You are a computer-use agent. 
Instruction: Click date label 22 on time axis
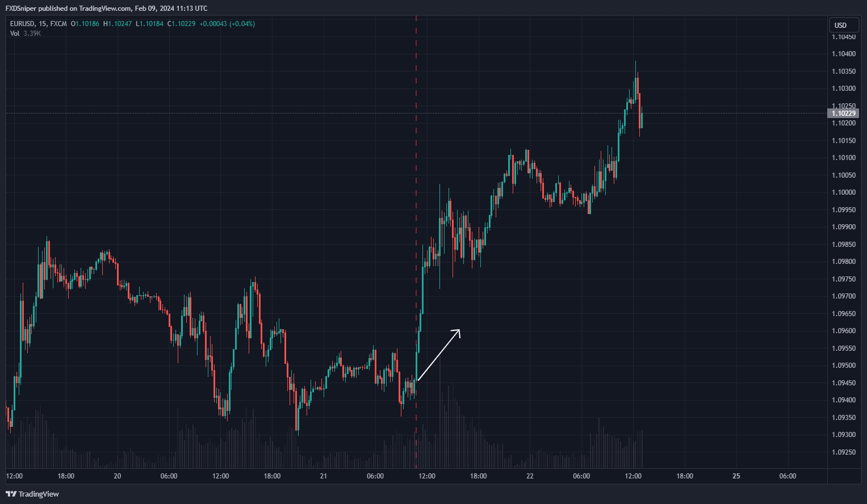tap(530, 476)
